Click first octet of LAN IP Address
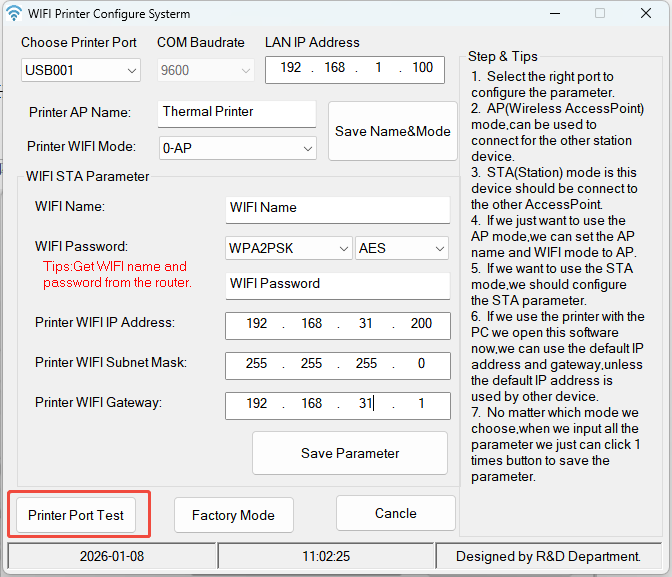The width and height of the screenshot is (672, 577). point(290,68)
